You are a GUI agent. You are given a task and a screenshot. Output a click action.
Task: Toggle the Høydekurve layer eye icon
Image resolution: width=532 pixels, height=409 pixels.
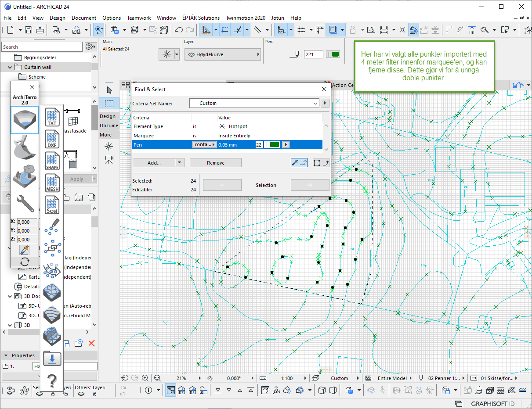click(192, 54)
